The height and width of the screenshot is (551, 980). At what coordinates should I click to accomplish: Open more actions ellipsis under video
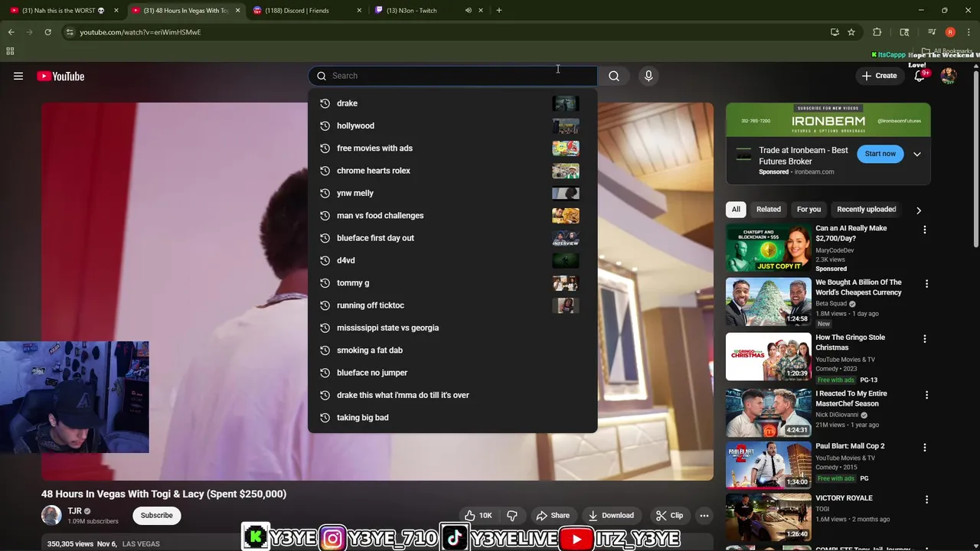pyautogui.click(x=704, y=515)
